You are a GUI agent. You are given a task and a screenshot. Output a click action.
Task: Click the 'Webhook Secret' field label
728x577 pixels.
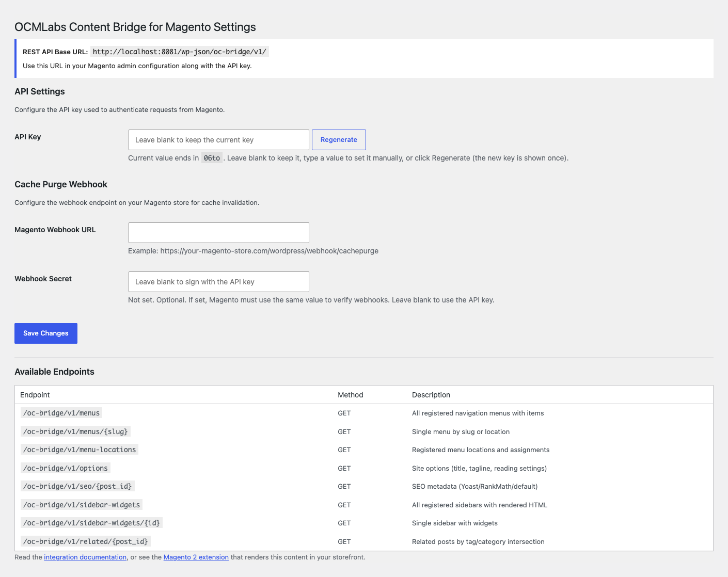pyautogui.click(x=43, y=279)
